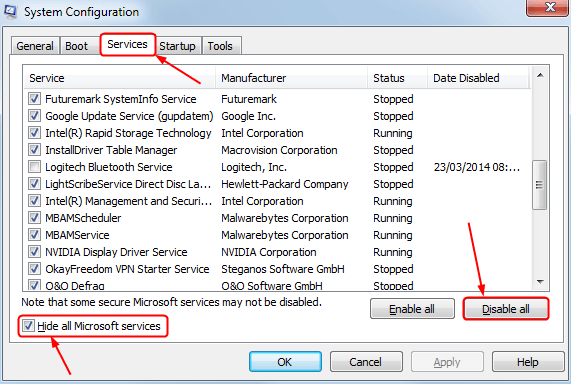Select the MBAMScheduler service name

tap(83, 218)
